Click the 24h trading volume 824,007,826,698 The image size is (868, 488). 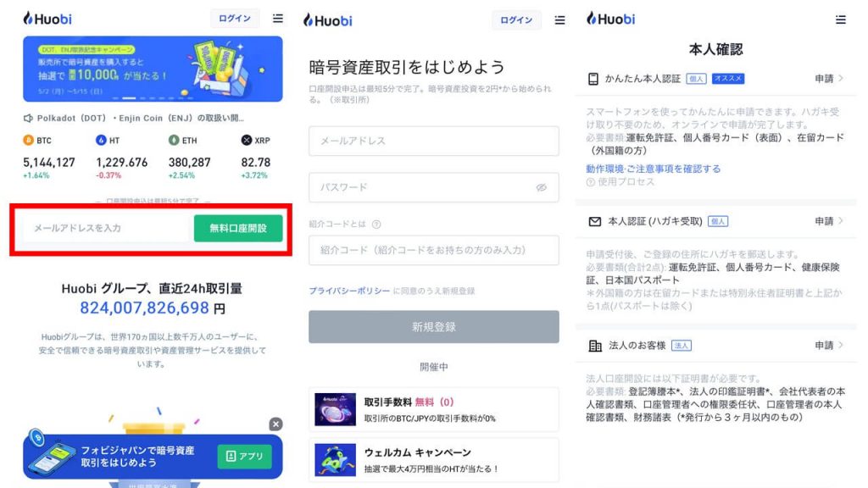[144, 308]
